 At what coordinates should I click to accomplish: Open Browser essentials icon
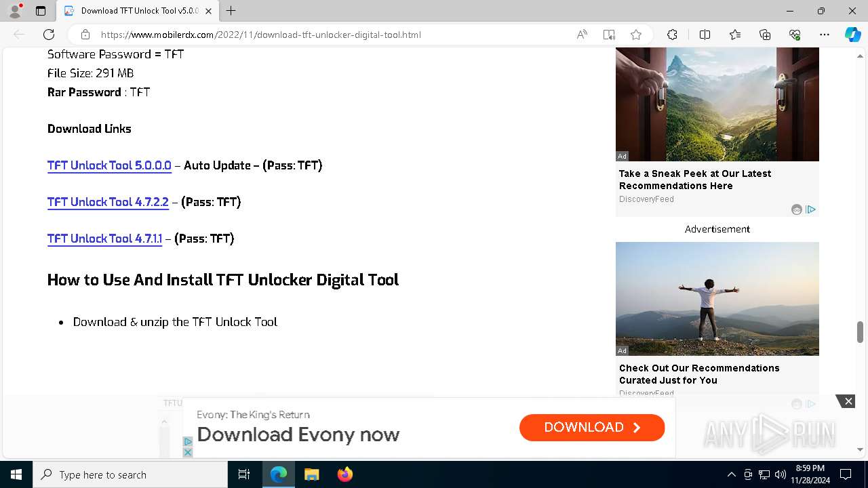click(795, 35)
